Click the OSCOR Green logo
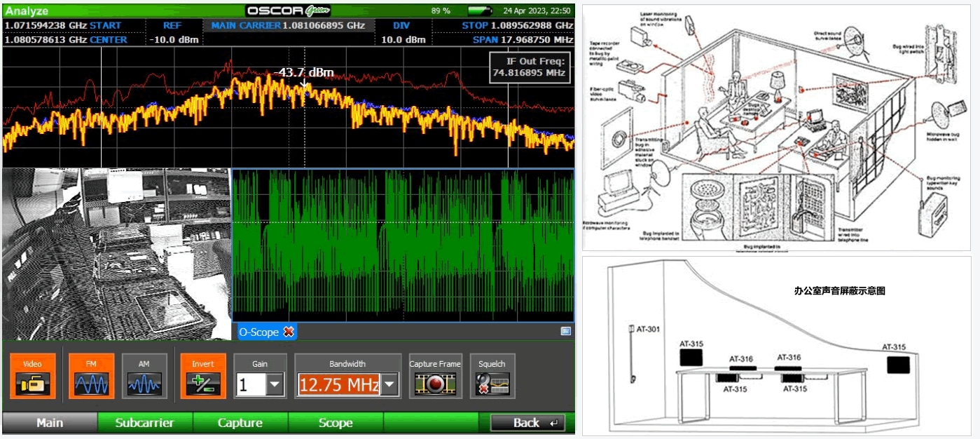The height and width of the screenshot is (439, 980). tap(288, 11)
